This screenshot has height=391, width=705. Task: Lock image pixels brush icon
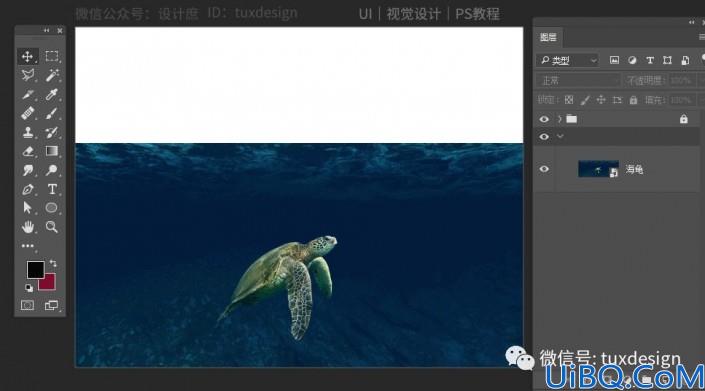point(585,100)
